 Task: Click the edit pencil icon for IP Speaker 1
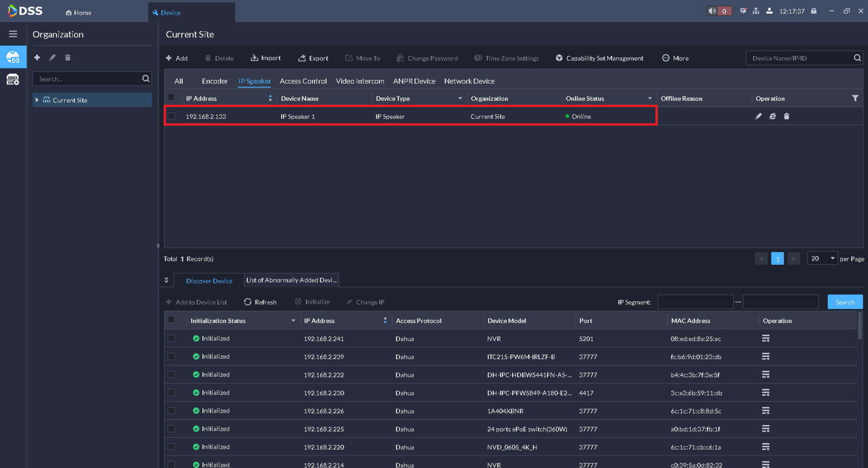pos(758,116)
